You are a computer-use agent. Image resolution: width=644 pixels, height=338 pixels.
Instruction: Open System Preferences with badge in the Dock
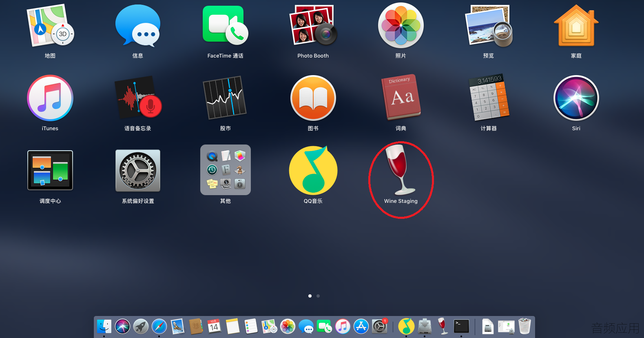(x=379, y=327)
